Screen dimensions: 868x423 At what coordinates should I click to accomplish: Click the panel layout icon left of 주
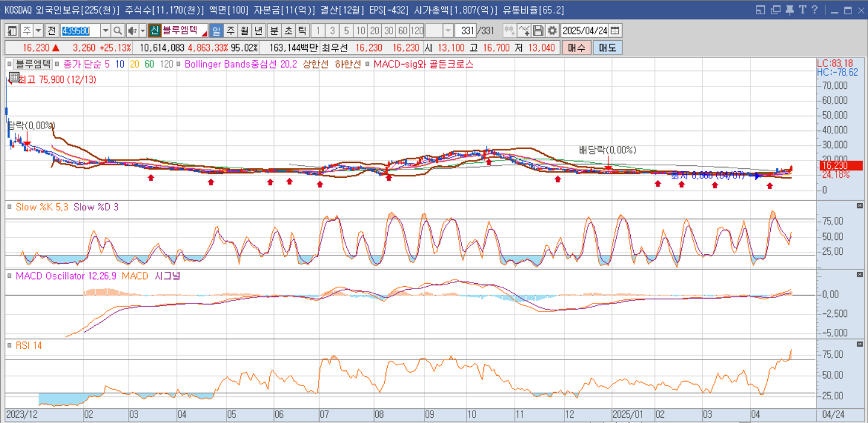(12, 31)
